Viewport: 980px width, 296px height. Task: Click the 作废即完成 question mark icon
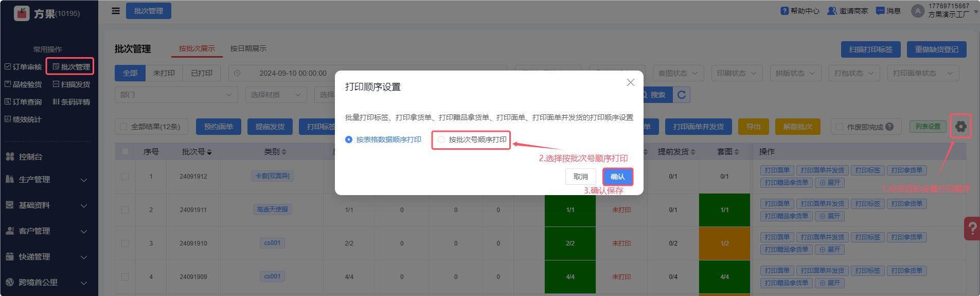pos(889,127)
